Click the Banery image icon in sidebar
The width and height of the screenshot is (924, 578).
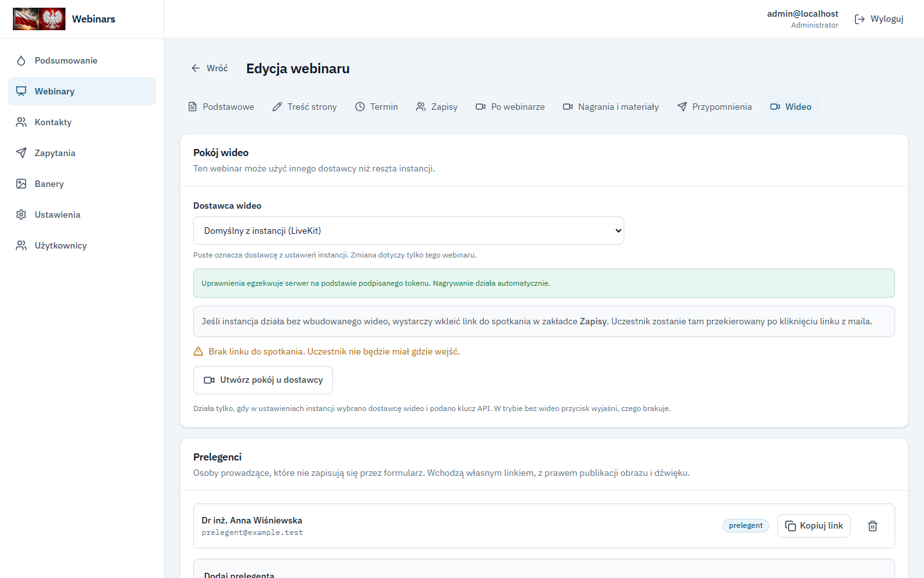click(x=21, y=184)
